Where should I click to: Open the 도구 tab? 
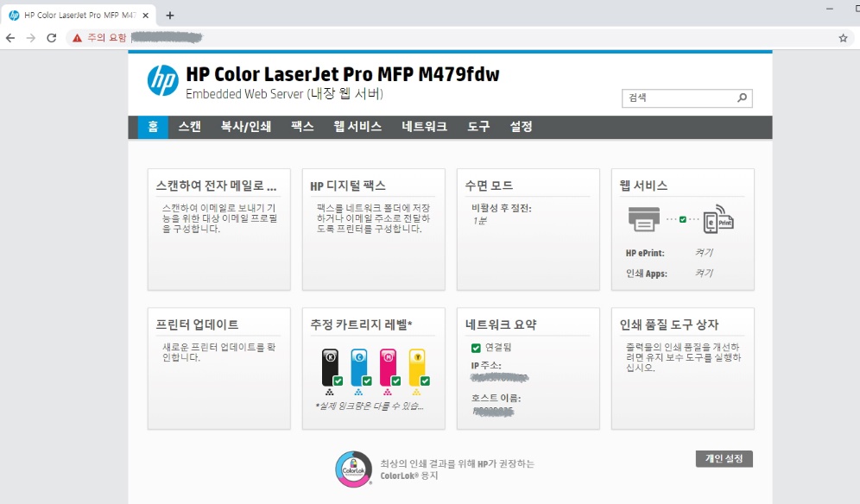pos(478,127)
